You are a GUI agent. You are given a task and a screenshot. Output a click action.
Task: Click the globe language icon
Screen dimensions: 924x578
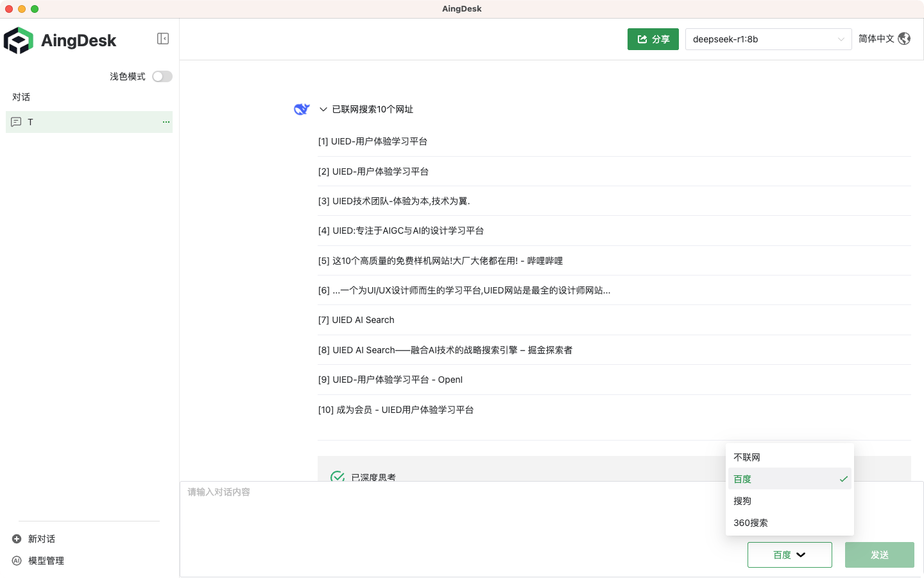[x=904, y=39]
